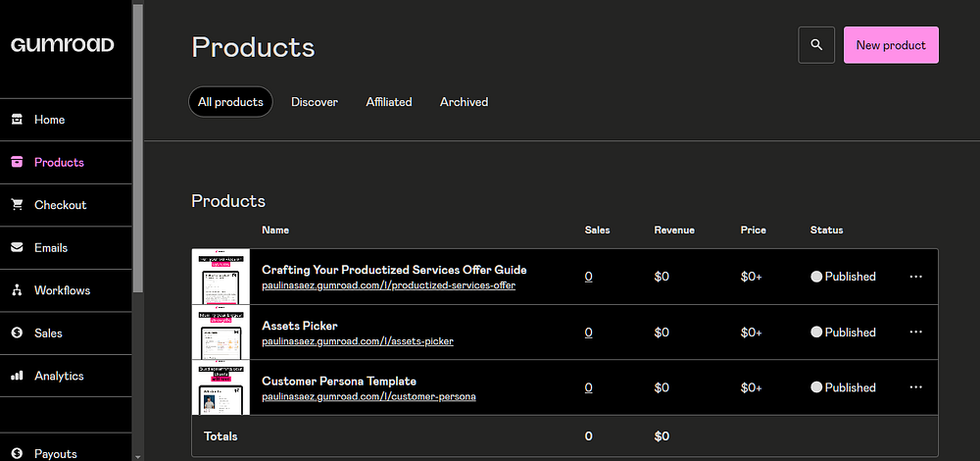Click the Sales dollar coin icon

tap(17, 333)
